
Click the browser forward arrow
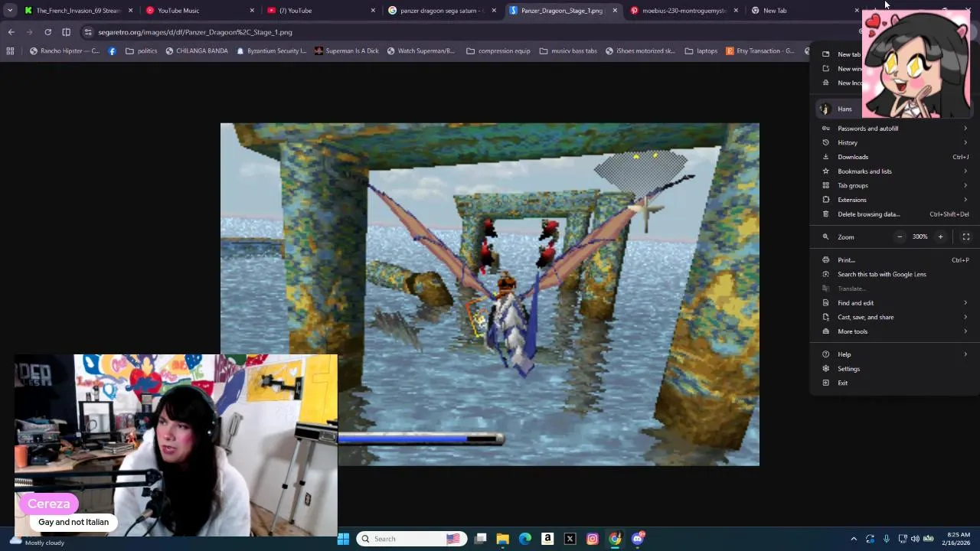coord(29,32)
